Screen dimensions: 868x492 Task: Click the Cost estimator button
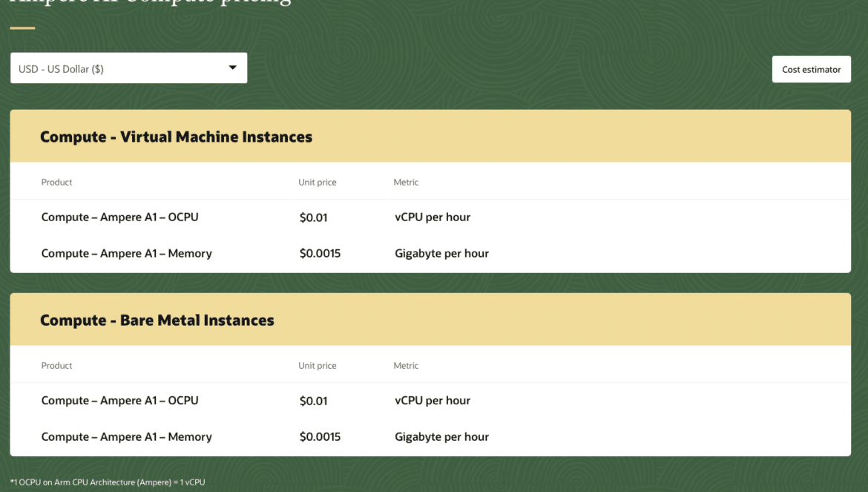811,69
